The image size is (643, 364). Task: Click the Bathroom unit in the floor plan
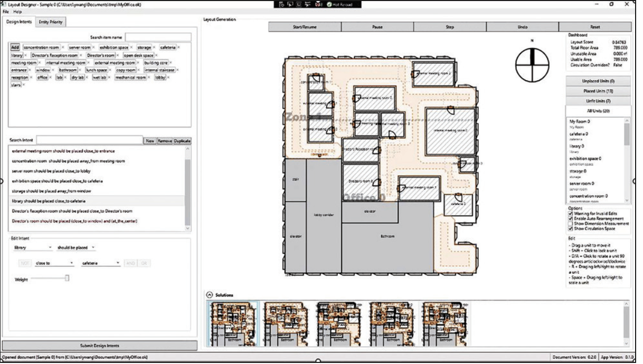[x=388, y=237]
